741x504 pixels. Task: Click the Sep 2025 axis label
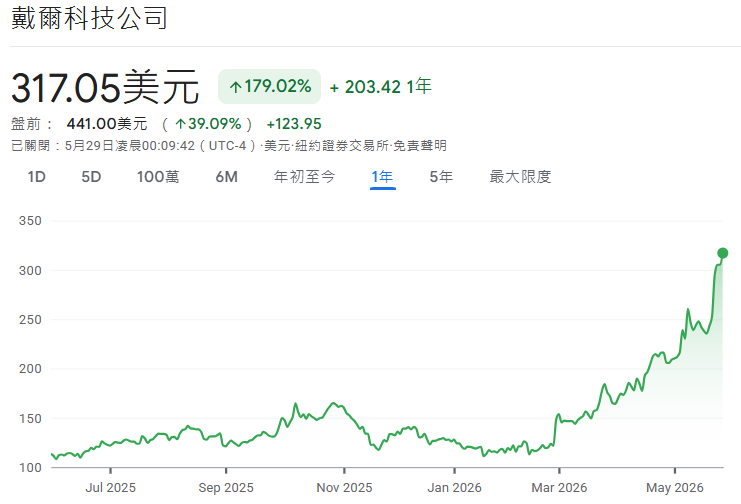click(226, 487)
